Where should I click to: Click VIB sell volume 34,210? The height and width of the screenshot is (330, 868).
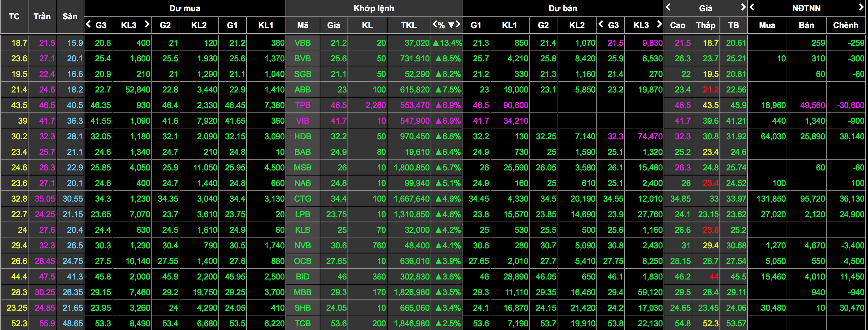point(516,121)
